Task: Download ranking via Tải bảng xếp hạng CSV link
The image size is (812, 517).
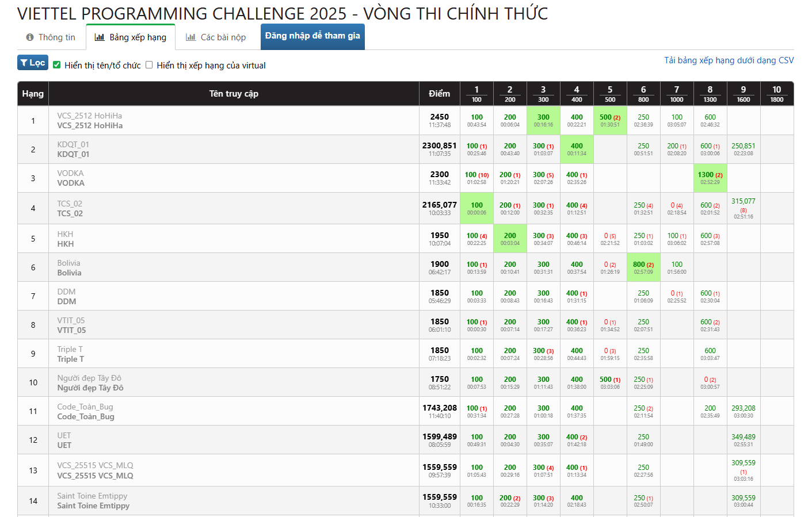Action: point(729,60)
